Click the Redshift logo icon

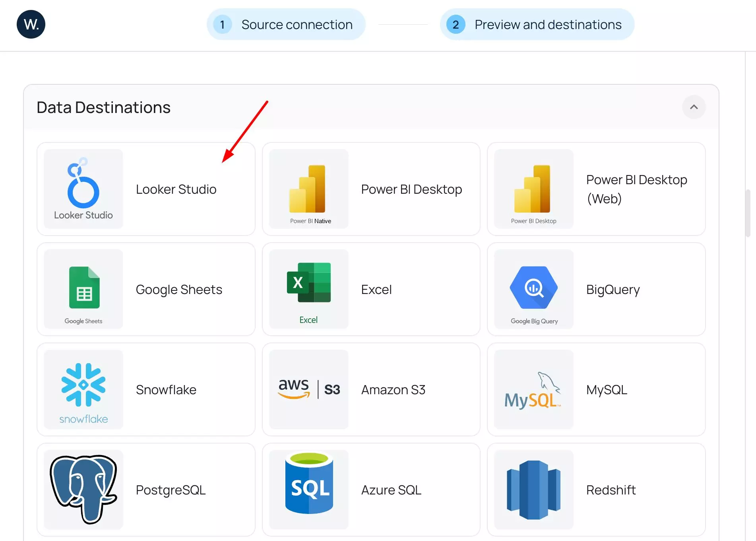click(x=533, y=489)
